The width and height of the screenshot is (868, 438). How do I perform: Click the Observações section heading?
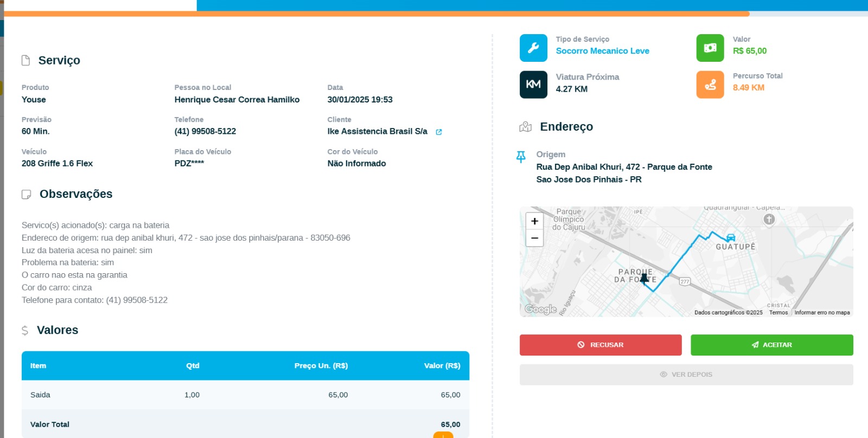pos(76,194)
